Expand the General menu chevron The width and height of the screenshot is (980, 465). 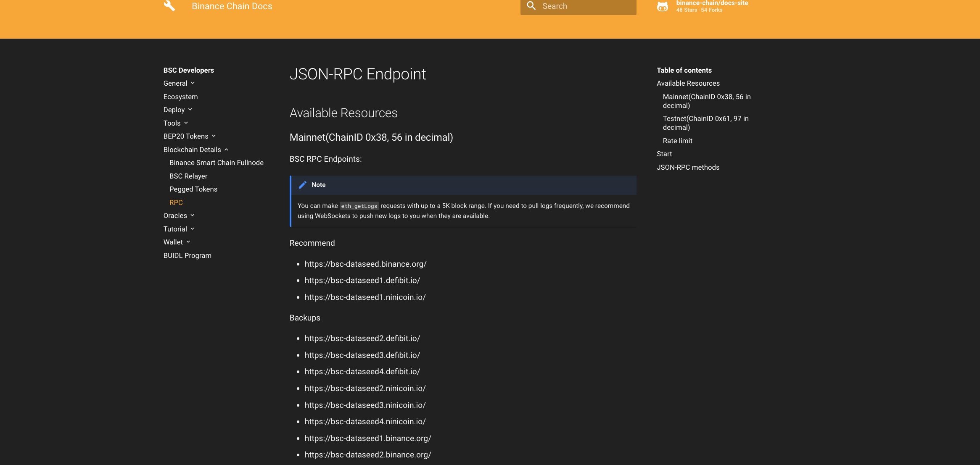pyautogui.click(x=193, y=83)
